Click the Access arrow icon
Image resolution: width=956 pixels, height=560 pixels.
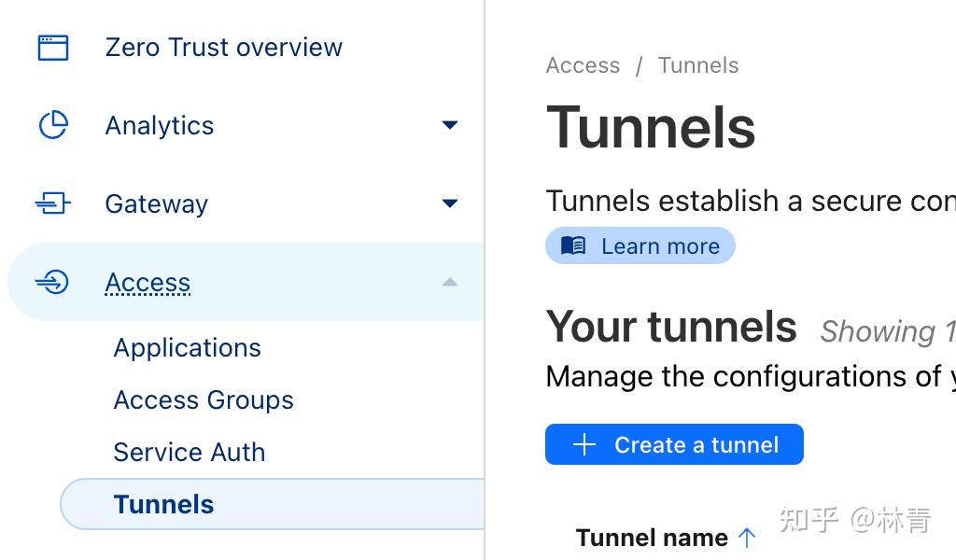[x=53, y=282]
